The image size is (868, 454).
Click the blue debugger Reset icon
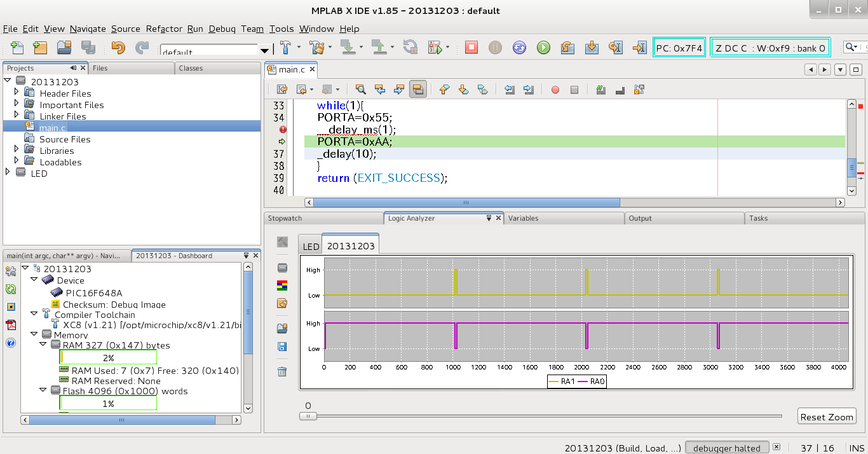[x=519, y=48]
